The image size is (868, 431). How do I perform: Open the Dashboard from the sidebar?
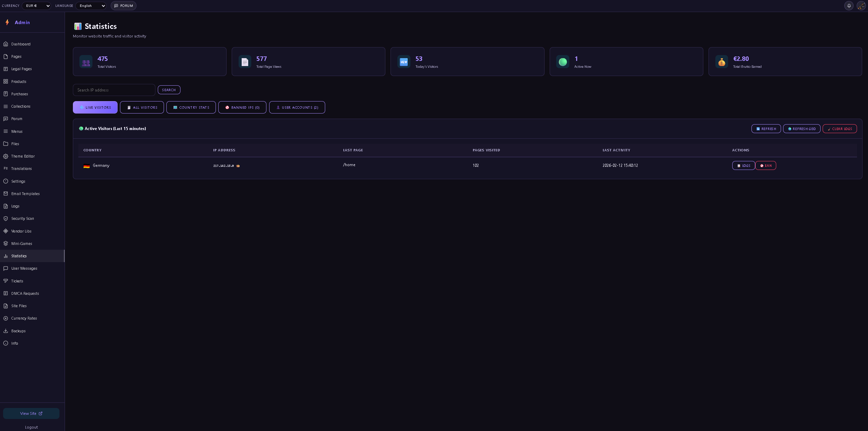(x=21, y=44)
